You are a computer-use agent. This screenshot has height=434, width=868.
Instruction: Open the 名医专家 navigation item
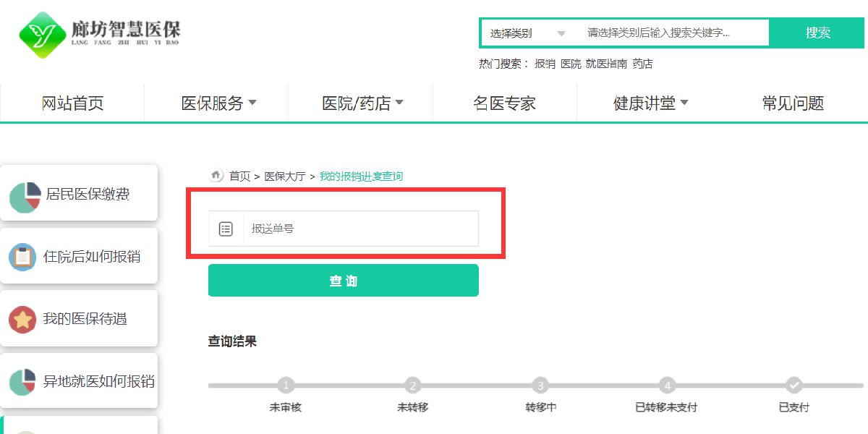504,103
